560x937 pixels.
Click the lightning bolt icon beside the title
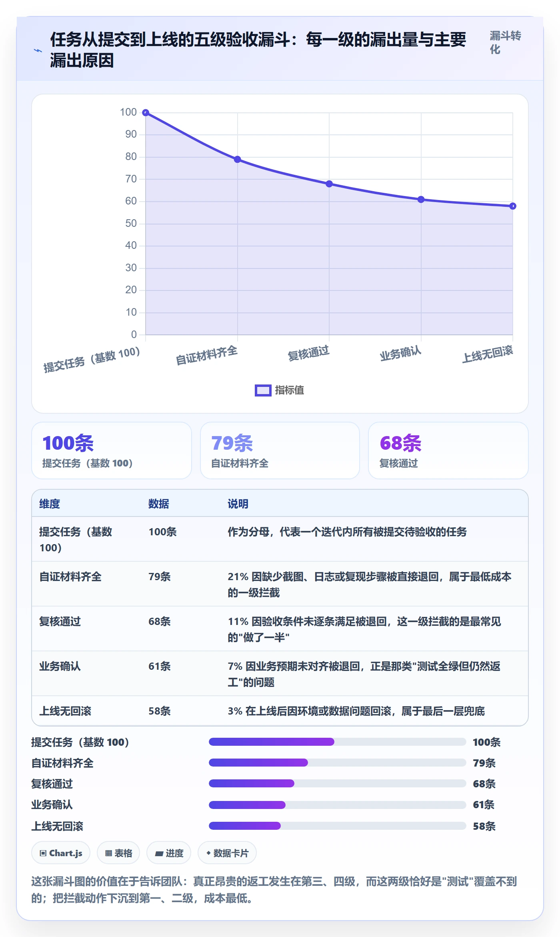coord(38,51)
